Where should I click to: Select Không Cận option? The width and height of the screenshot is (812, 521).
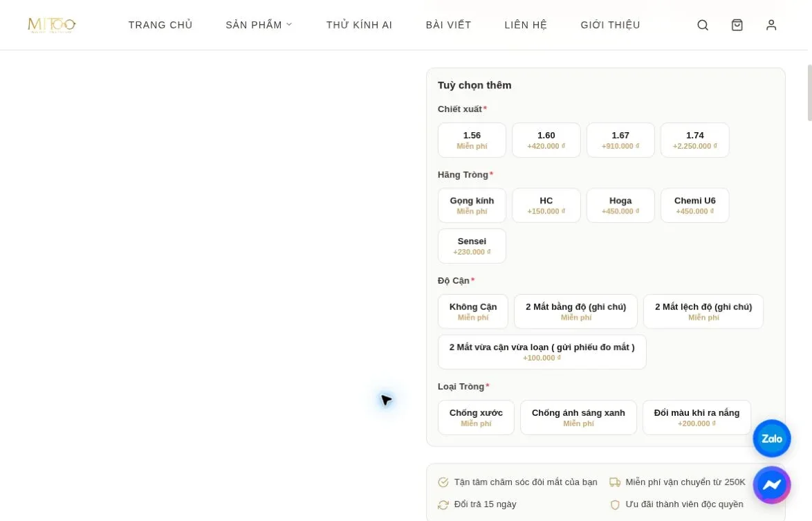coord(473,311)
